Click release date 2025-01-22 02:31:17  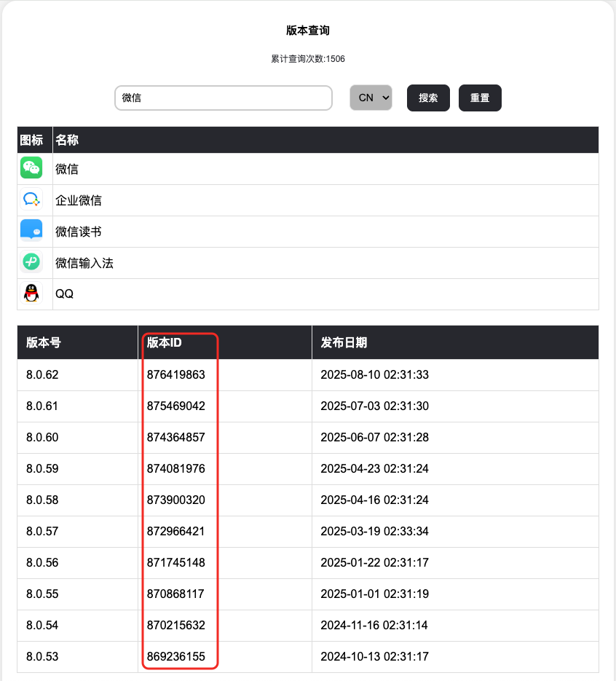(375, 562)
